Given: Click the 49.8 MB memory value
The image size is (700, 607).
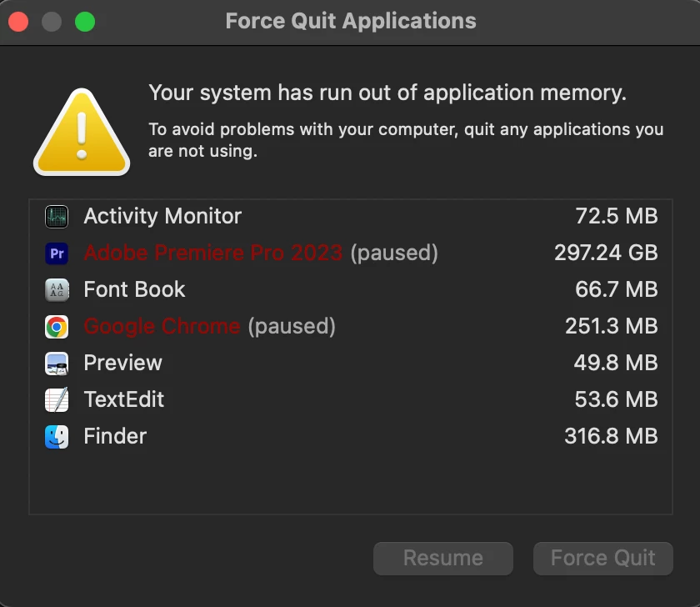Looking at the screenshot, I should (x=616, y=363).
